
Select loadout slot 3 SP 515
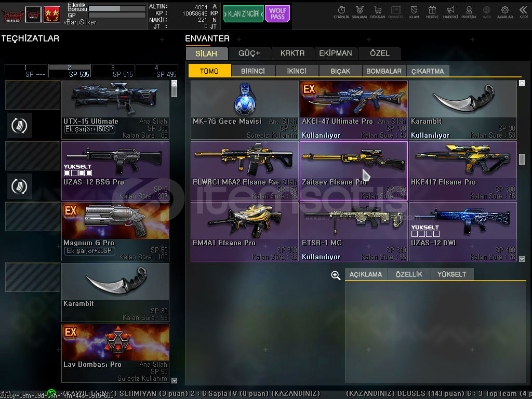[x=113, y=71]
